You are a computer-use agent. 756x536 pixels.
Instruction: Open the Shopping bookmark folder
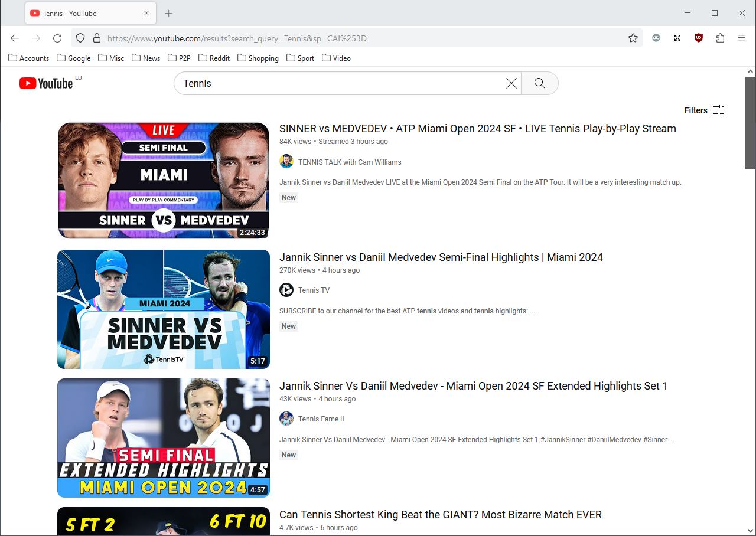point(258,58)
